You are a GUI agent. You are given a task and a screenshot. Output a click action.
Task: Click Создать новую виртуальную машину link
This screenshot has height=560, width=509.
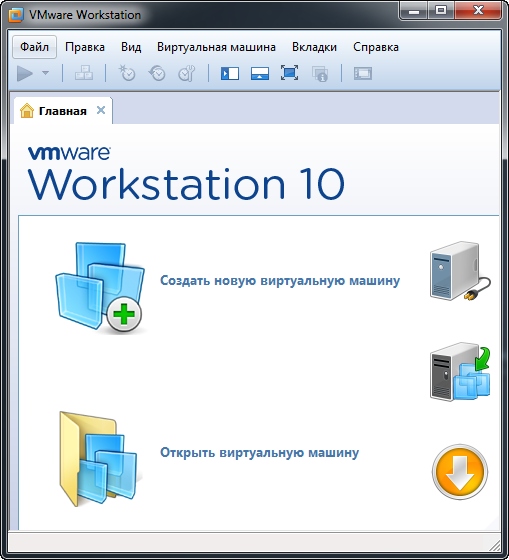[x=280, y=281]
